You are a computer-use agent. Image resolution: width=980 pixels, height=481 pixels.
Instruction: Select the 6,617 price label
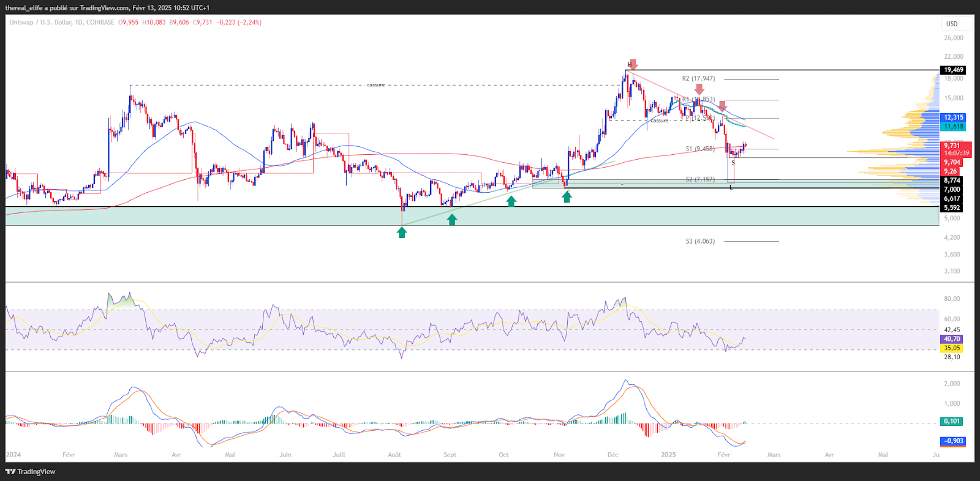952,199
